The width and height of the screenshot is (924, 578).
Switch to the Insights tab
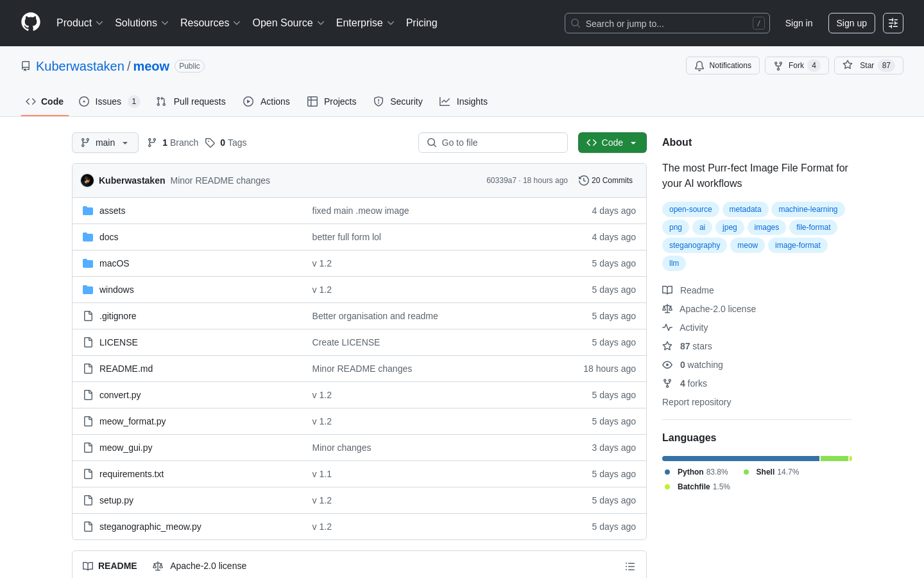[463, 101]
